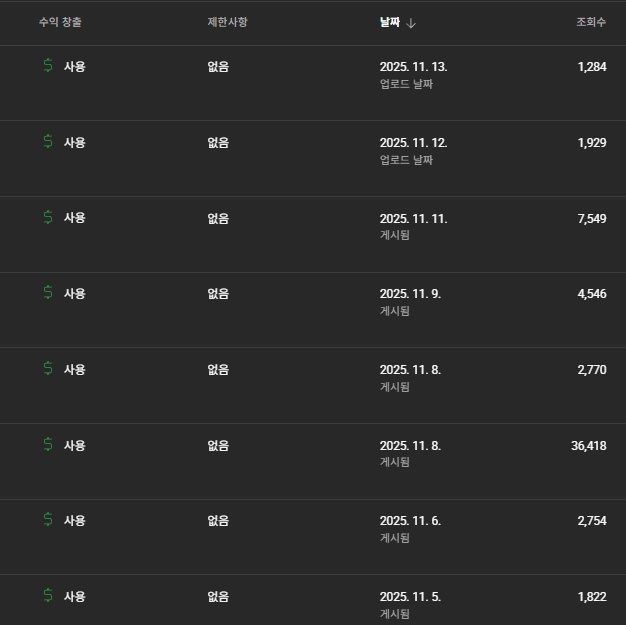This screenshot has height=625, width=626.
Task: Click monetization dollar icon for 2025. 11. 5. video
Action: [x=48, y=596]
